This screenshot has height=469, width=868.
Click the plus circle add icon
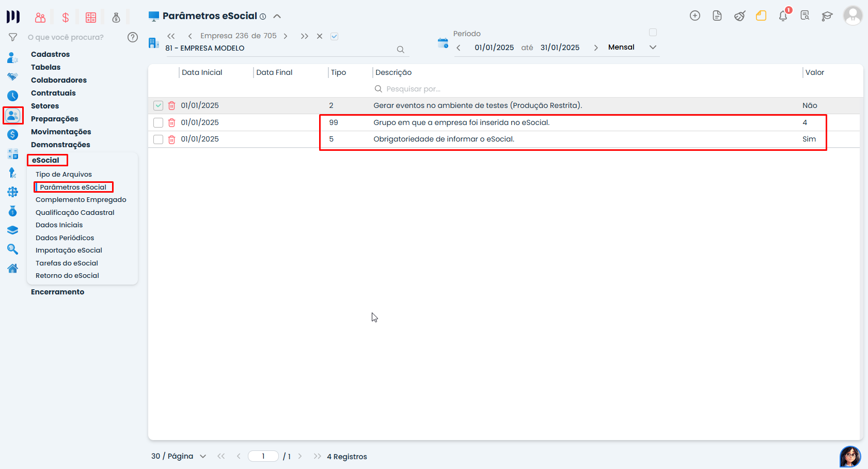point(695,16)
